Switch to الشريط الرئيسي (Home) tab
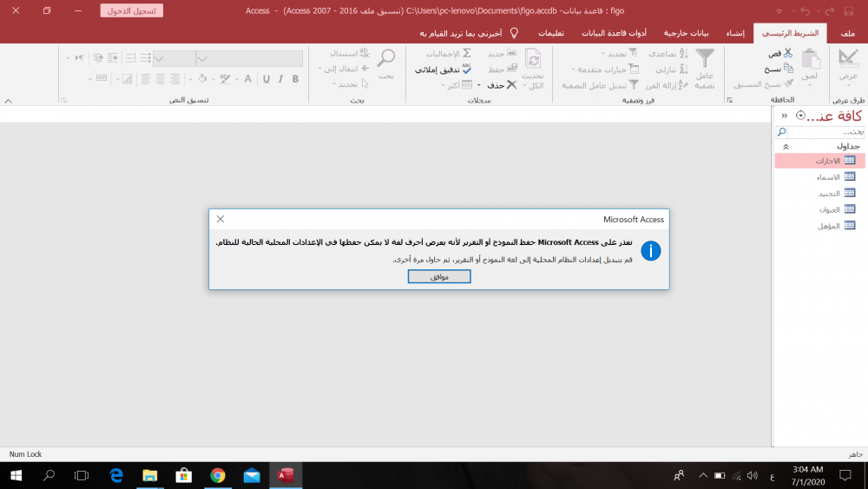Viewport: 868px width, 489px height. pyautogui.click(x=790, y=33)
